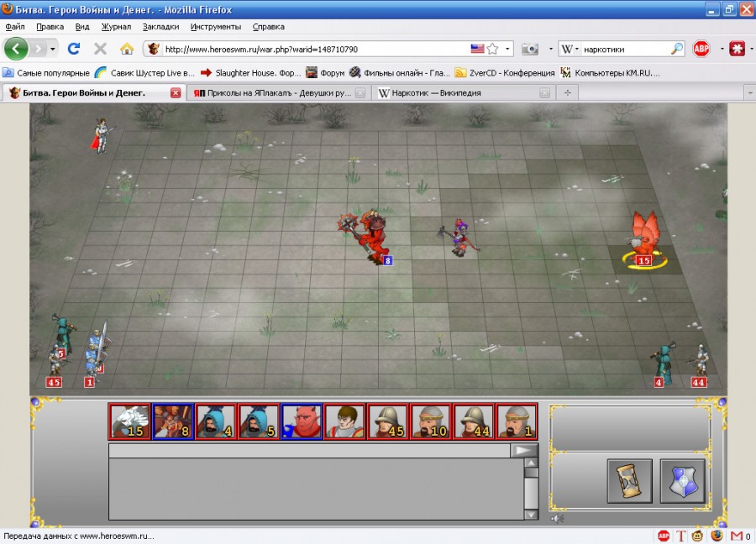The height and width of the screenshot is (544, 756).
Task: Click the red demon with mace on battlefield
Action: (x=367, y=237)
